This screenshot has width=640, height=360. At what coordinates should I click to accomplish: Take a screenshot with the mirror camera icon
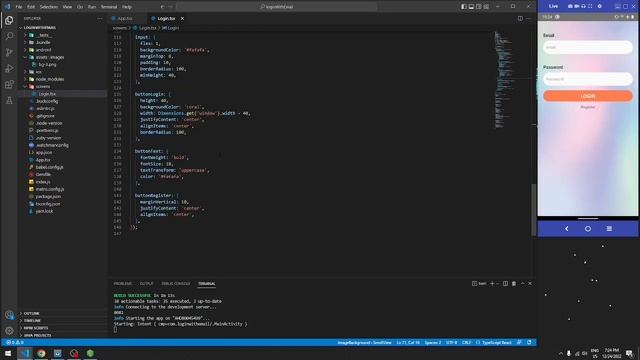tap(570, 6)
